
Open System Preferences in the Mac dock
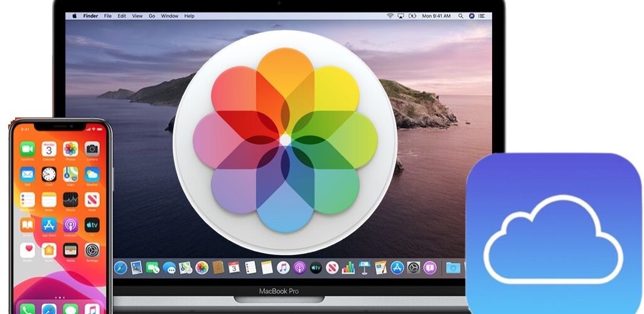[413, 268]
